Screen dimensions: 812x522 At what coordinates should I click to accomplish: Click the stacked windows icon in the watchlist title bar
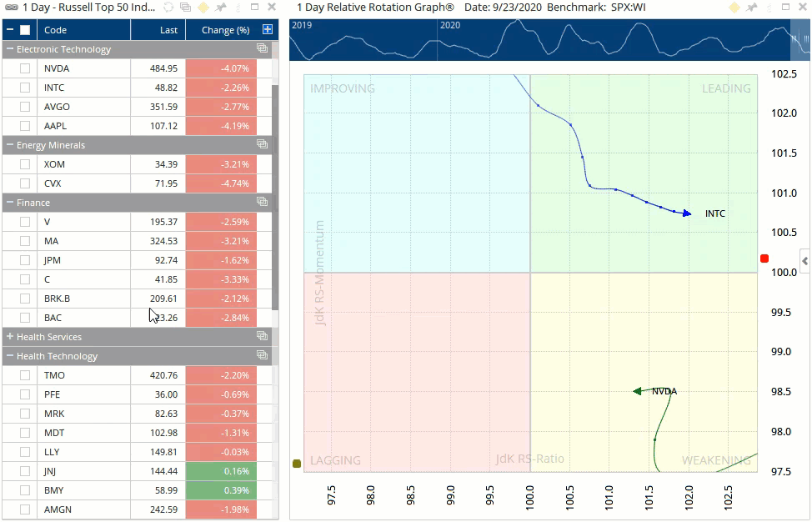tap(185, 8)
